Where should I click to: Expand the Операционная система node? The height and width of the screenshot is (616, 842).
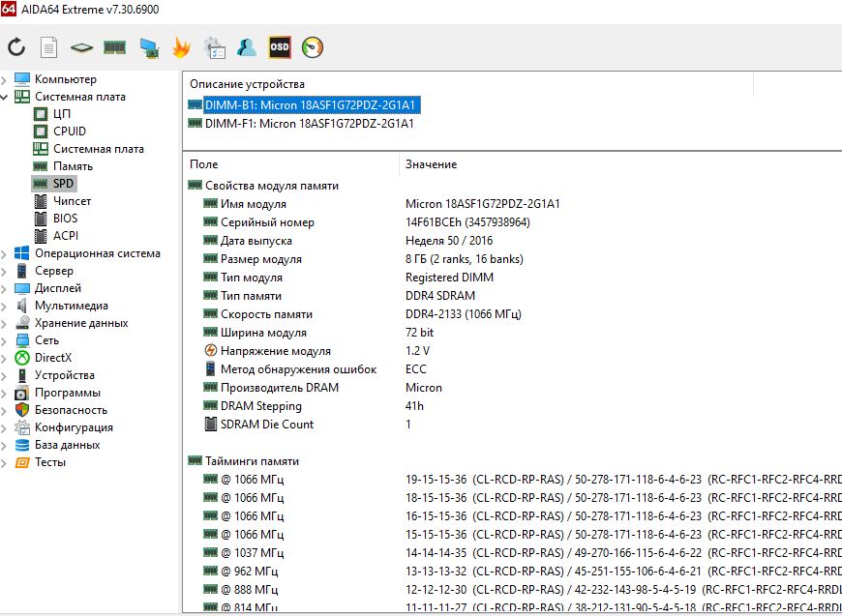pos(4,253)
